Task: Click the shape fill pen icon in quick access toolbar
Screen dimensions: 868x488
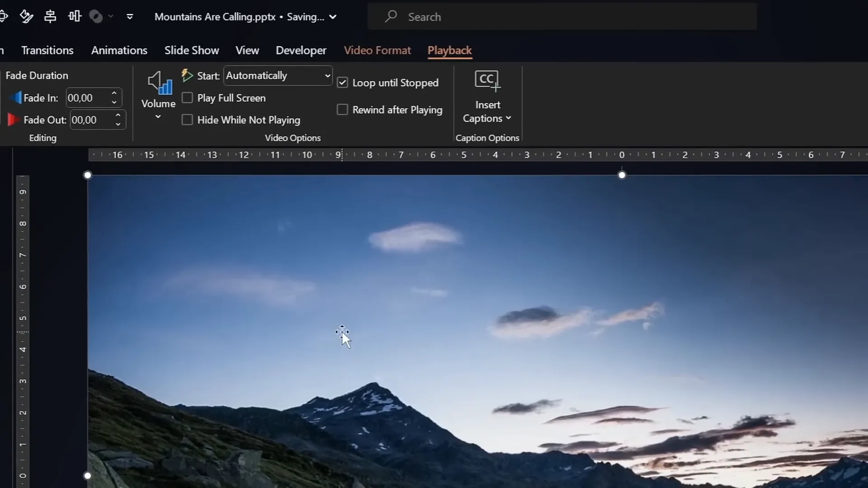Action: click(x=27, y=17)
